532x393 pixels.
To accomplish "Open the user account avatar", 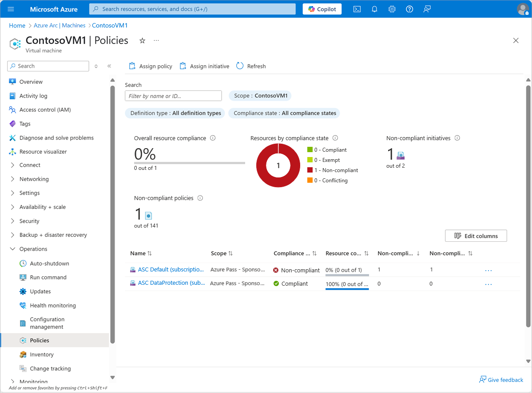I will (523, 9).
